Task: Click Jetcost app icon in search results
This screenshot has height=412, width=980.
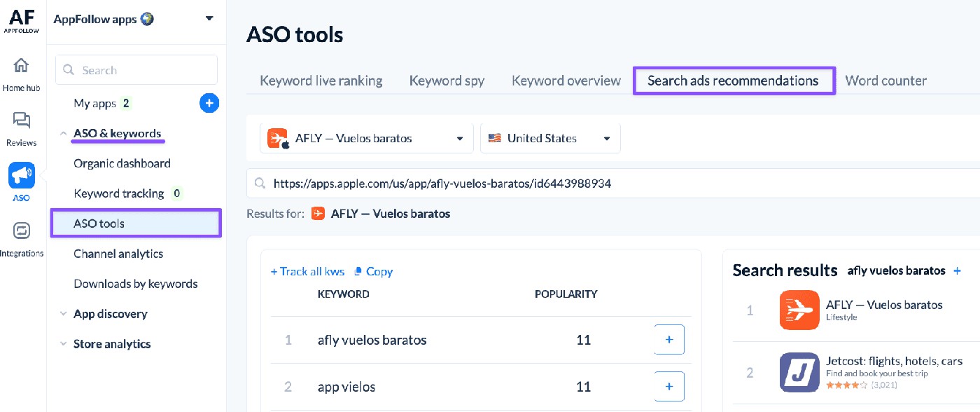Action: pyautogui.click(x=799, y=372)
